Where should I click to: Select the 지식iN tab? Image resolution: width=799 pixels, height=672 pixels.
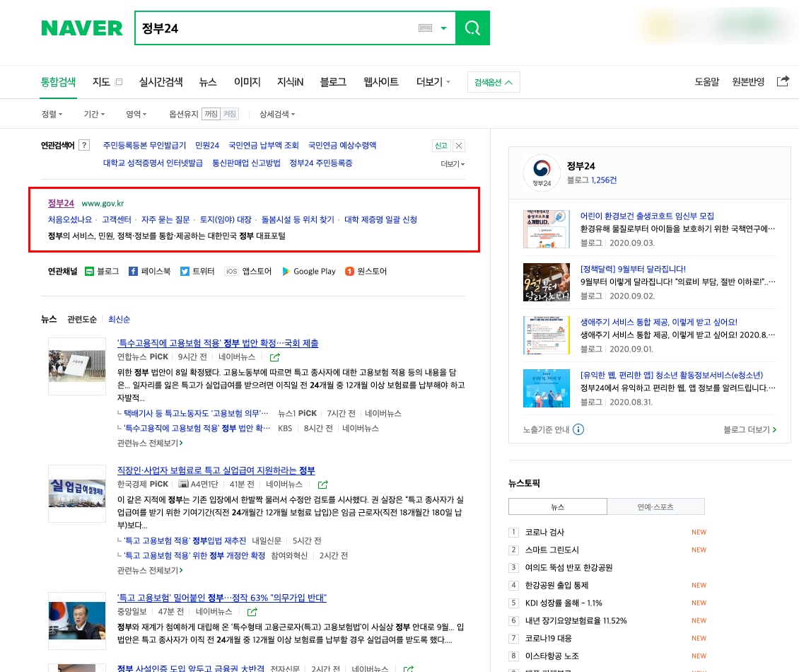pyautogui.click(x=290, y=82)
